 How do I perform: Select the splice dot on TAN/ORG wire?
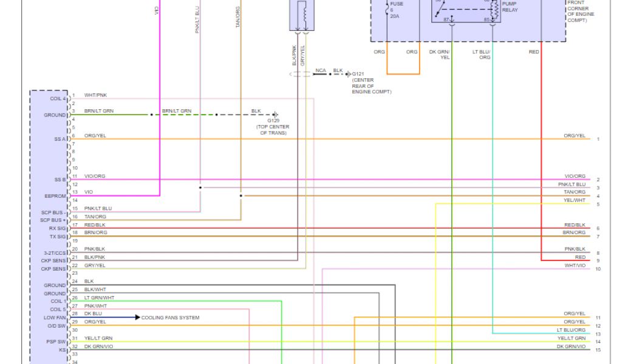pyautogui.click(x=241, y=196)
